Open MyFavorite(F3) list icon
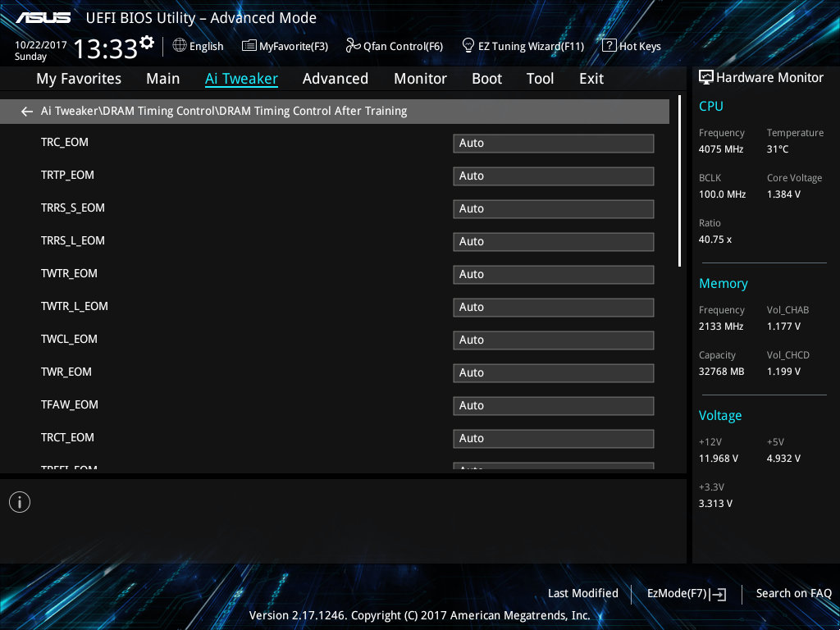The height and width of the screenshot is (630, 840). (x=249, y=46)
